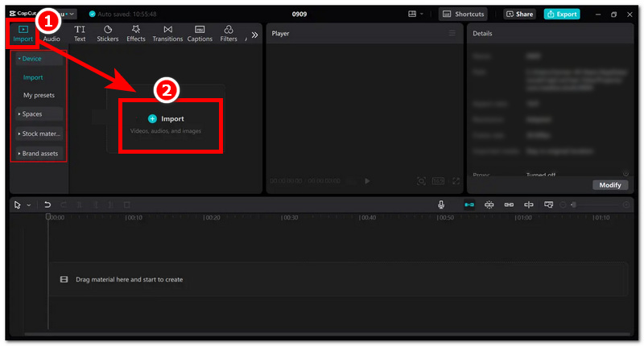Viewport: 644px width, 346px height.
Task: Click the timeline zoom slider
Action: [x=600, y=205]
